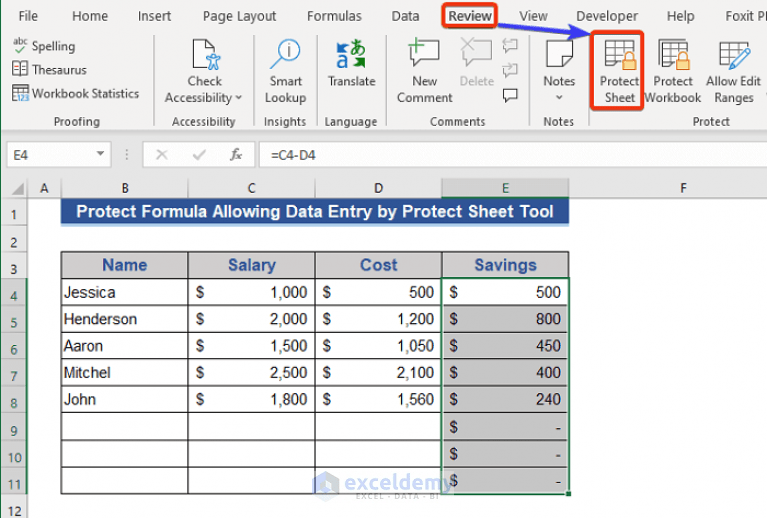Click the Salary header cell
The width and height of the screenshot is (767, 518).
coord(251,265)
